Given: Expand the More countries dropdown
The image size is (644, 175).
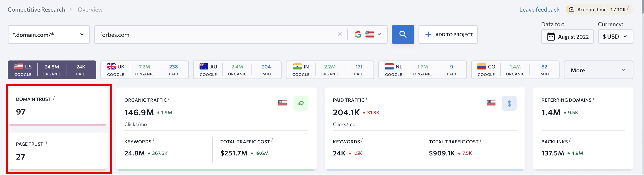Looking at the screenshot, I should 598,70.
